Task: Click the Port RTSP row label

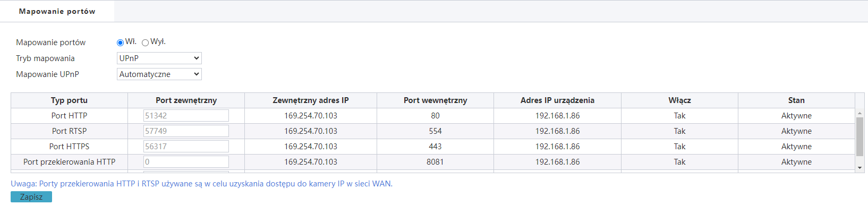Action: 69,131
